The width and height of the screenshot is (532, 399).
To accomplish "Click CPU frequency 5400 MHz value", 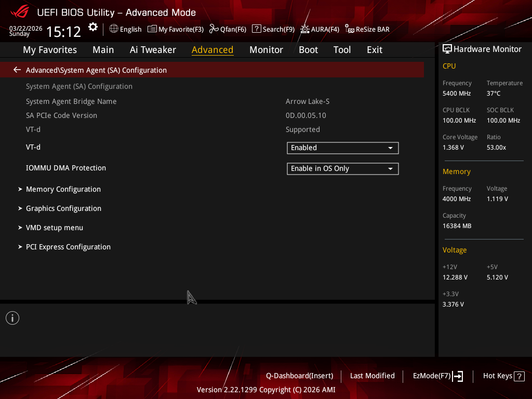I will click(x=457, y=94).
